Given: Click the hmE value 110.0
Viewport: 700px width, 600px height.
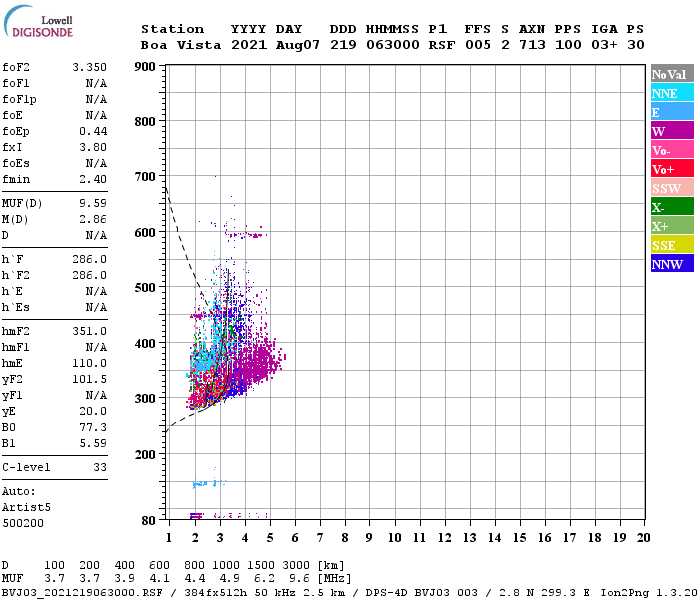Looking at the screenshot, I should click(x=89, y=363).
